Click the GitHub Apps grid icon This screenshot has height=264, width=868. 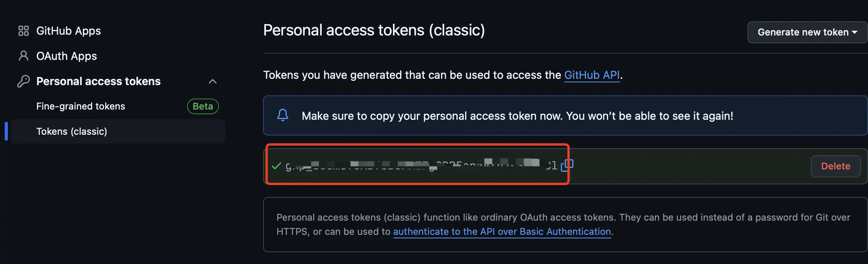click(x=24, y=31)
